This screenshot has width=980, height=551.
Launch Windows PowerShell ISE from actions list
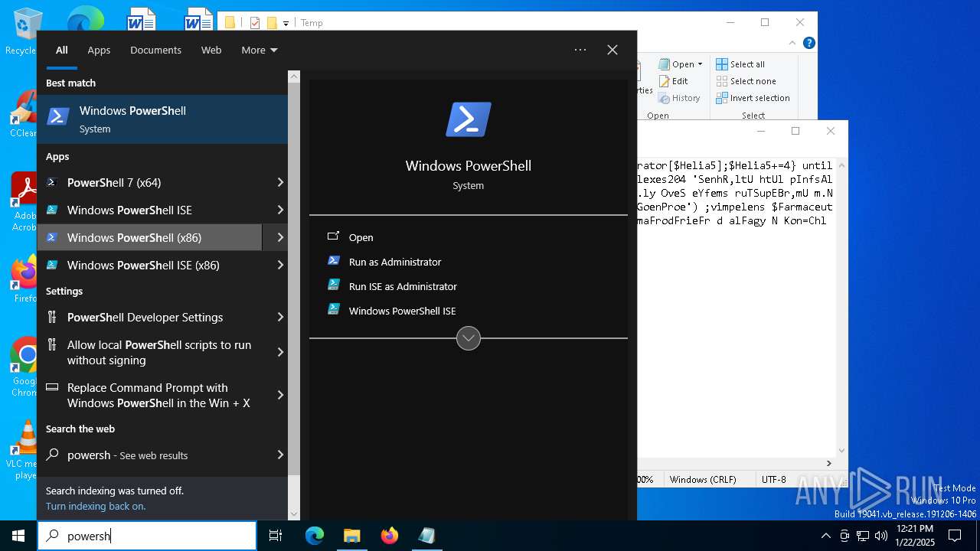(401, 311)
